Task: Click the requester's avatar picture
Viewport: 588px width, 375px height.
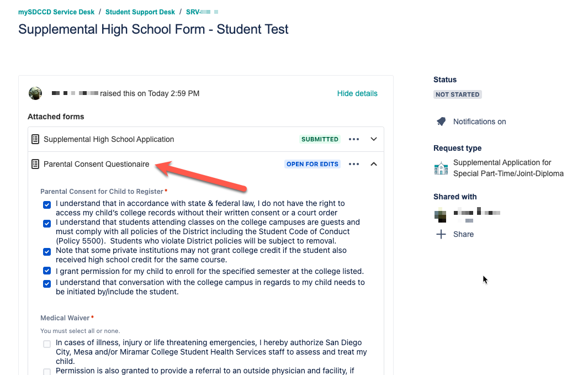Action: pyautogui.click(x=35, y=93)
